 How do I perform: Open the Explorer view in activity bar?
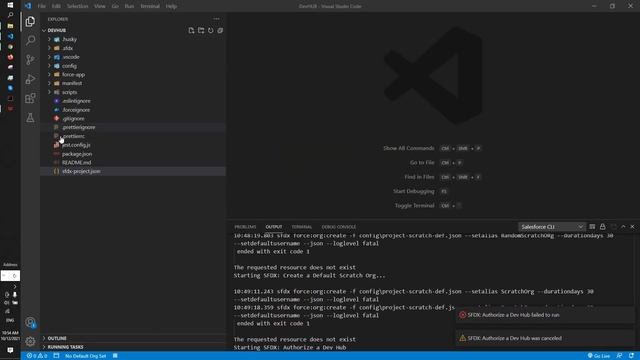point(30,21)
